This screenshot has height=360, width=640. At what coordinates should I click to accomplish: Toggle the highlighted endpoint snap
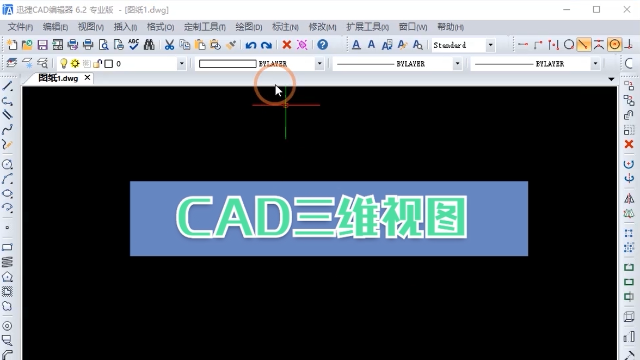pyautogui.click(x=584, y=44)
